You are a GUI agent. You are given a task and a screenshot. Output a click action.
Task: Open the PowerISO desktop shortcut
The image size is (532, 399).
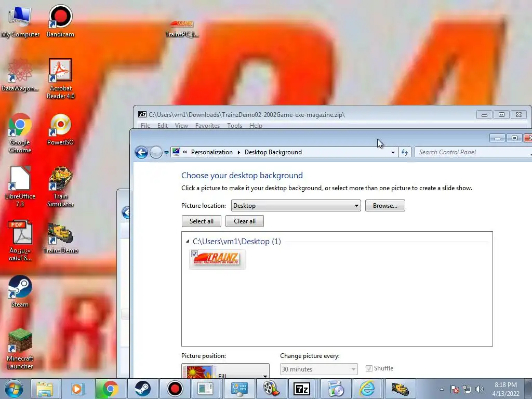pyautogui.click(x=60, y=129)
